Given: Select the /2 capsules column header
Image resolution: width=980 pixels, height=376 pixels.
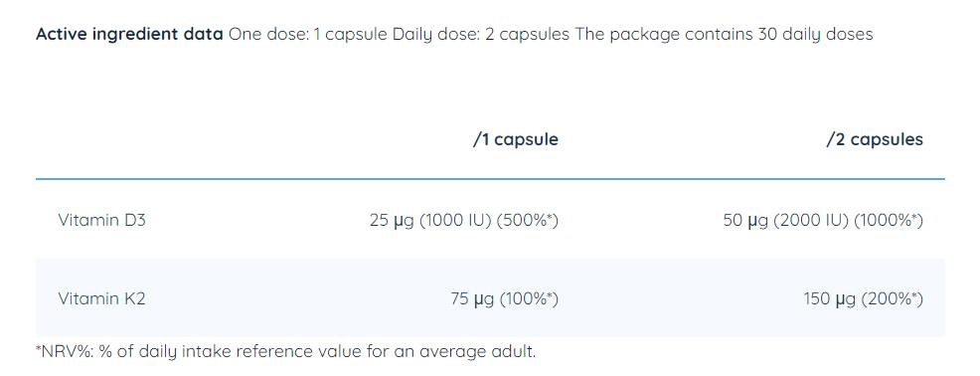Looking at the screenshot, I should point(875,139).
